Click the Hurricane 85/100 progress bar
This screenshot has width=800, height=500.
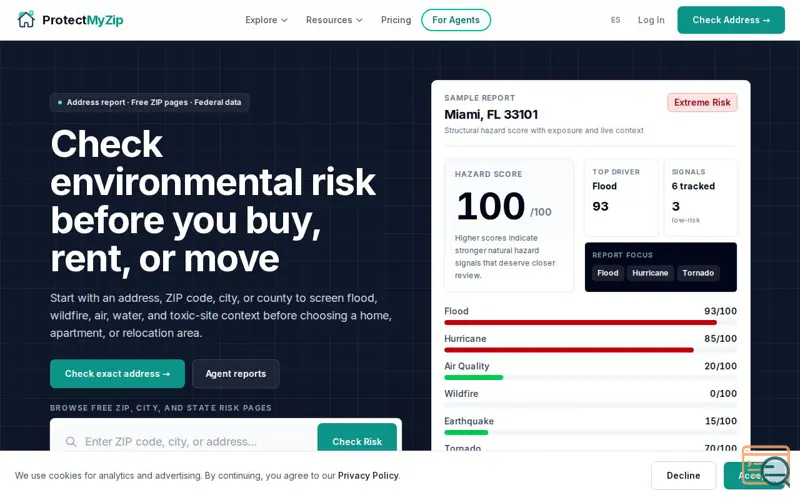pyautogui.click(x=590, y=350)
